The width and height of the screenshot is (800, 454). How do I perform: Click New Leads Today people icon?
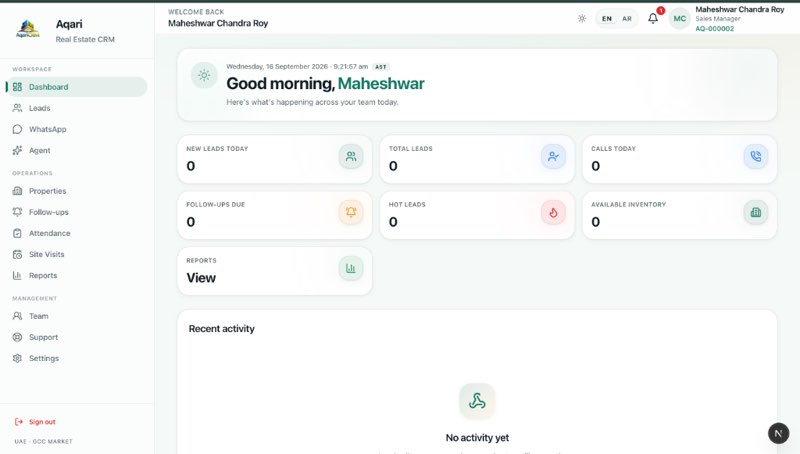point(351,157)
